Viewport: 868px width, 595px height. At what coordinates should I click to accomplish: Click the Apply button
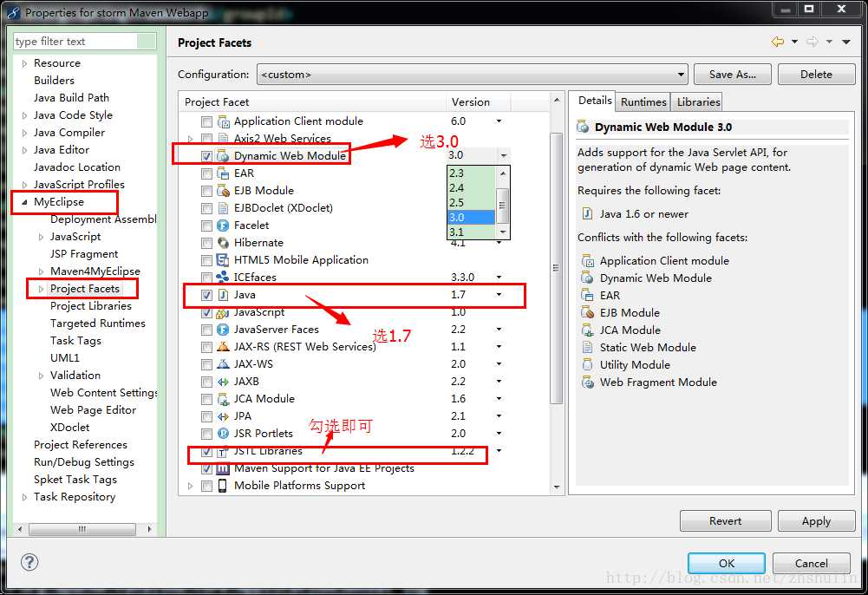[816, 520]
